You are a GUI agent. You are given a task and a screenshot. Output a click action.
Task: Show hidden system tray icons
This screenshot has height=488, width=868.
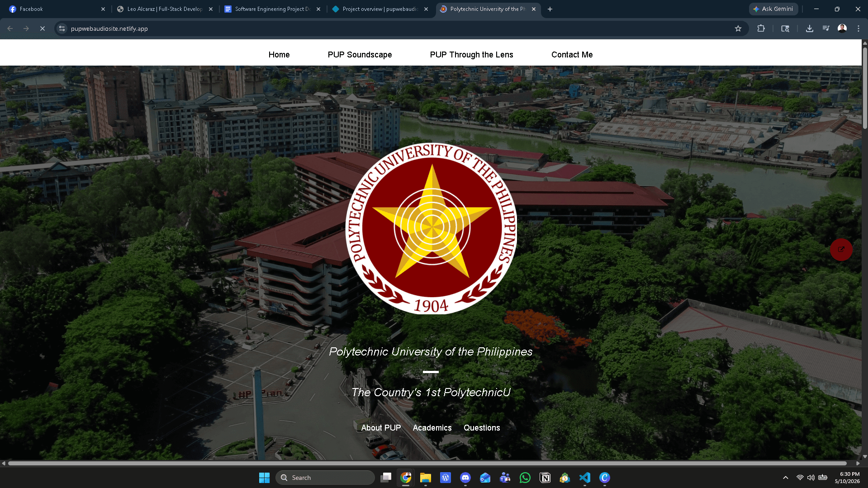tap(786, 478)
